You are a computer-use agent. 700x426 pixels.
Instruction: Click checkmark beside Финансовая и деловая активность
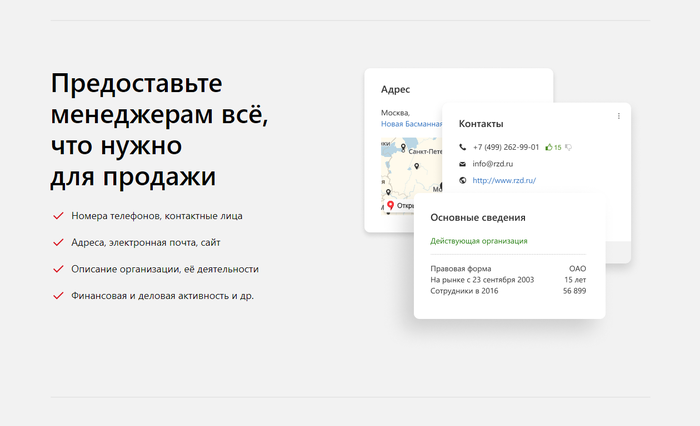57,296
